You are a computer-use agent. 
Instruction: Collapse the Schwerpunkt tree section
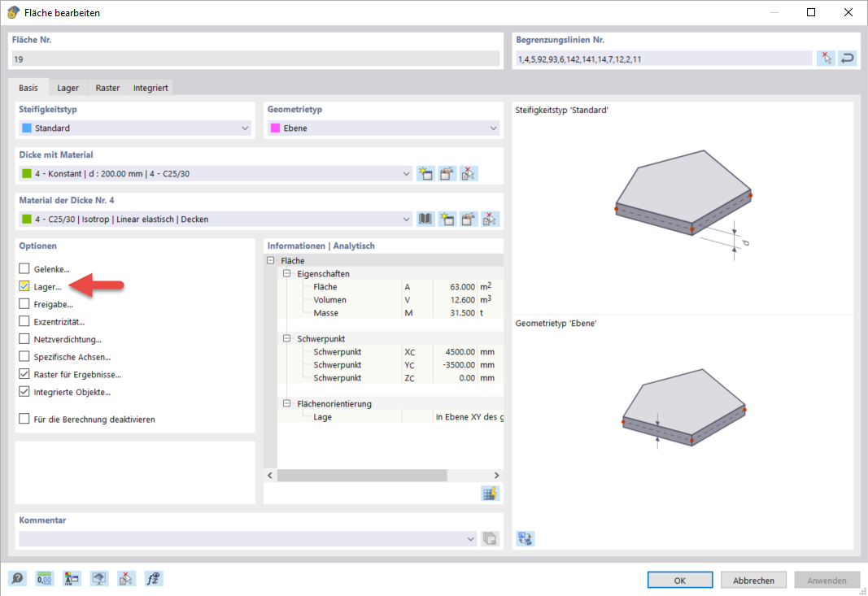[286, 339]
